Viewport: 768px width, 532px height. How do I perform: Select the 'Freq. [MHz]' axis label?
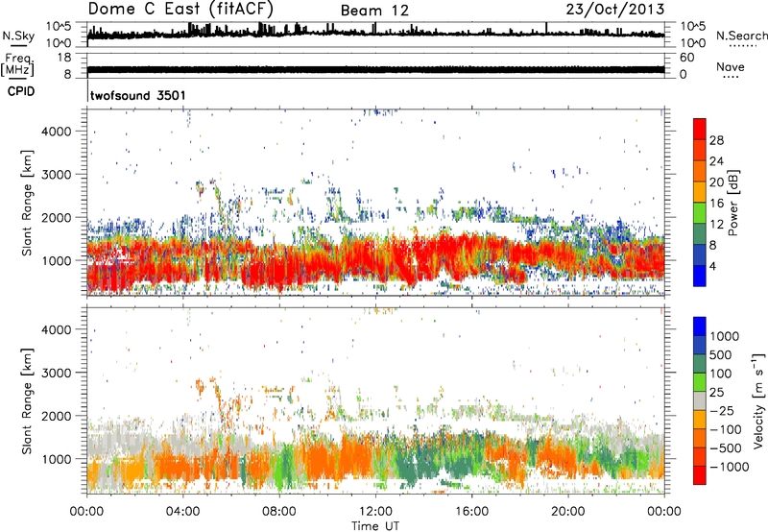coord(17,64)
